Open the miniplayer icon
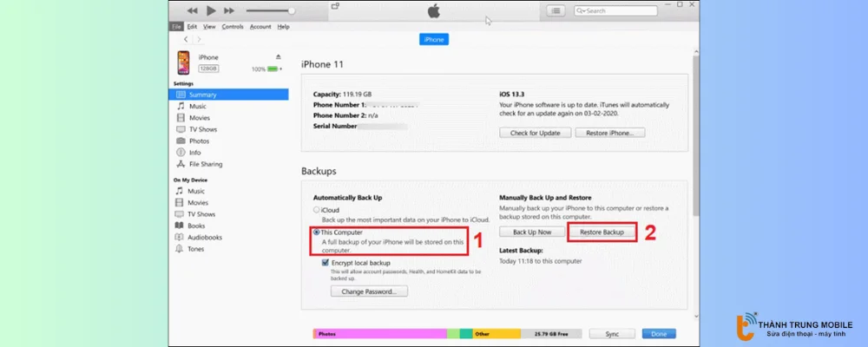The height and width of the screenshot is (347, 868). click(x=335, y=6)
